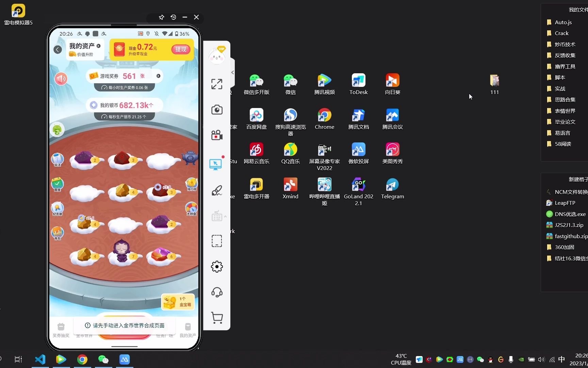The image size is (588, 368).
Task: Click the fullscreen expand icon in sidebar
Action: click(x=217, y=84)
